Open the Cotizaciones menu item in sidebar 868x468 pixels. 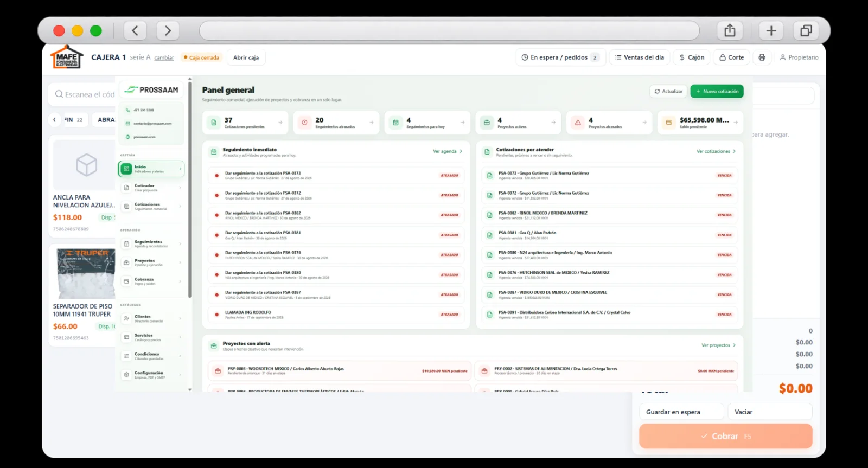point(151,207)
